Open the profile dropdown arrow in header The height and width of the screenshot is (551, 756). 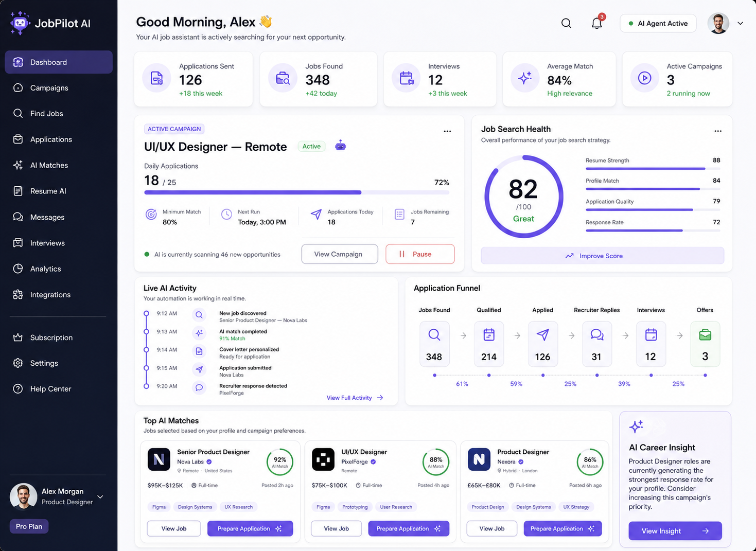tap(740, 23)
